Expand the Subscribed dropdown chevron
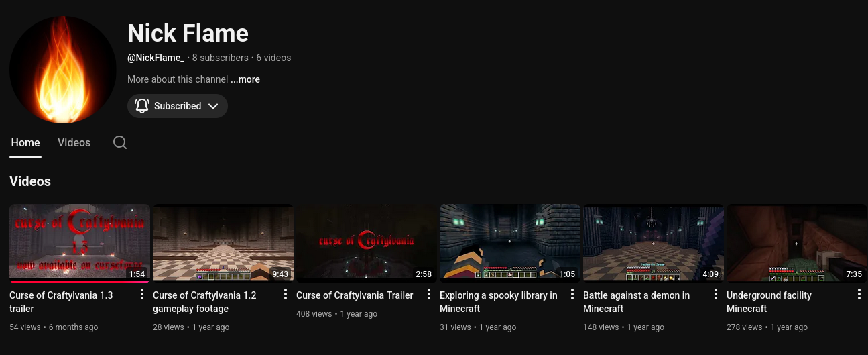 (213, 106)
